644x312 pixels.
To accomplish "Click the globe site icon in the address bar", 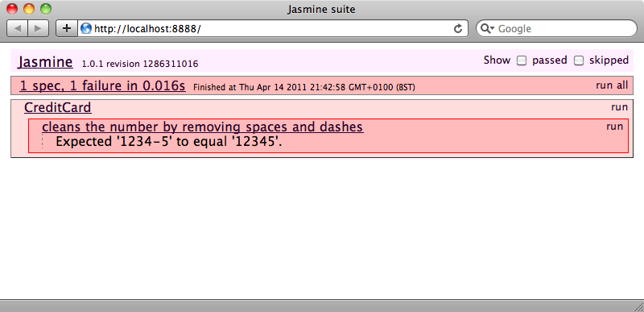I will [x=86, y=28].
